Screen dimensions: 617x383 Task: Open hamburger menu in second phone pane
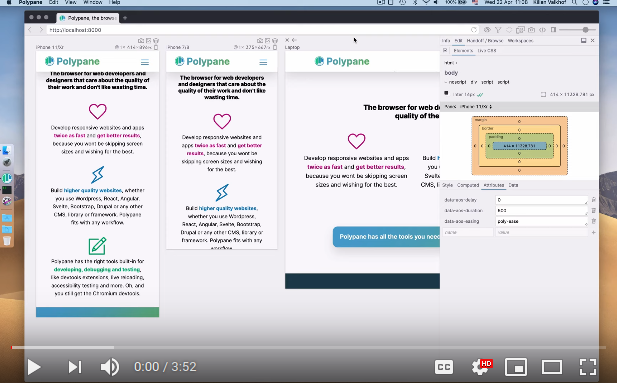pos(263,62)
